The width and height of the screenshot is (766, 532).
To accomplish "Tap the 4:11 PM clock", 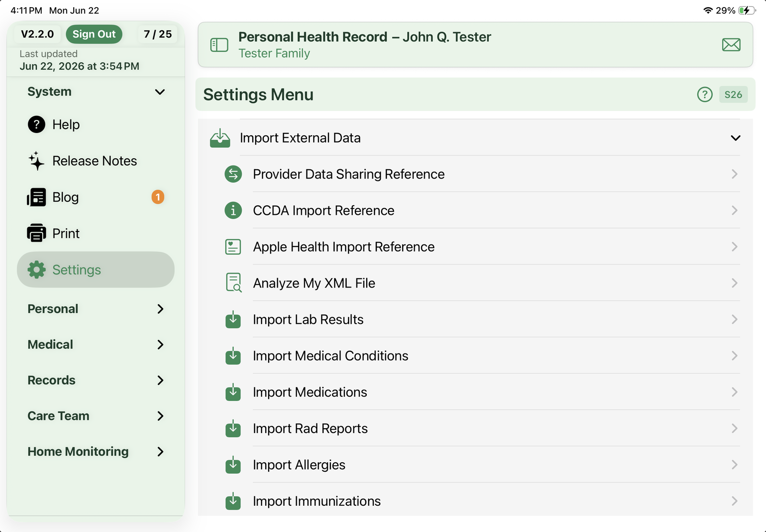I will point(26,11).
